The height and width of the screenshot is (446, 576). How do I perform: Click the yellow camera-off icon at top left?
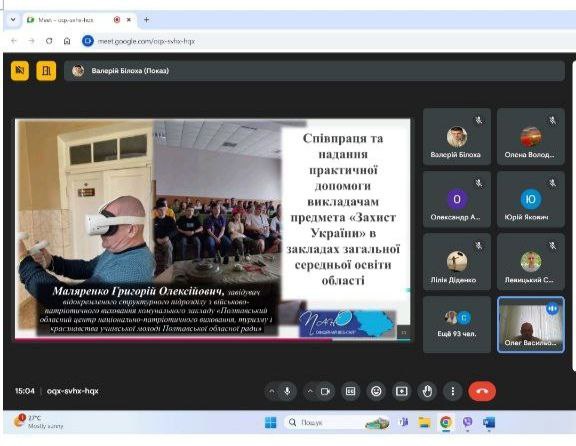[x=20, y=70]
